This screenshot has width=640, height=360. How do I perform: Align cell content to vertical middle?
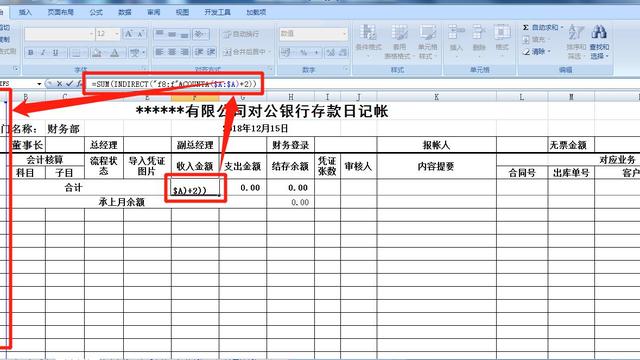click(172, 34)
